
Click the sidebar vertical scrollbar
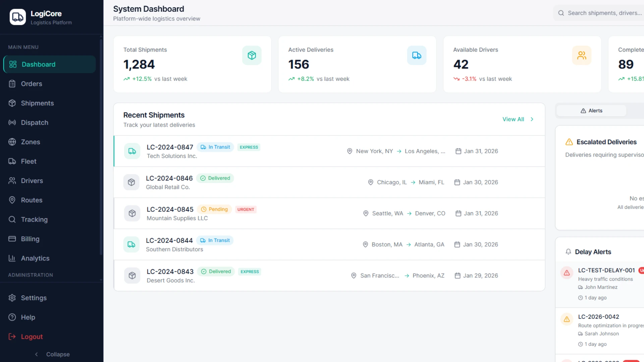(101, 147)
